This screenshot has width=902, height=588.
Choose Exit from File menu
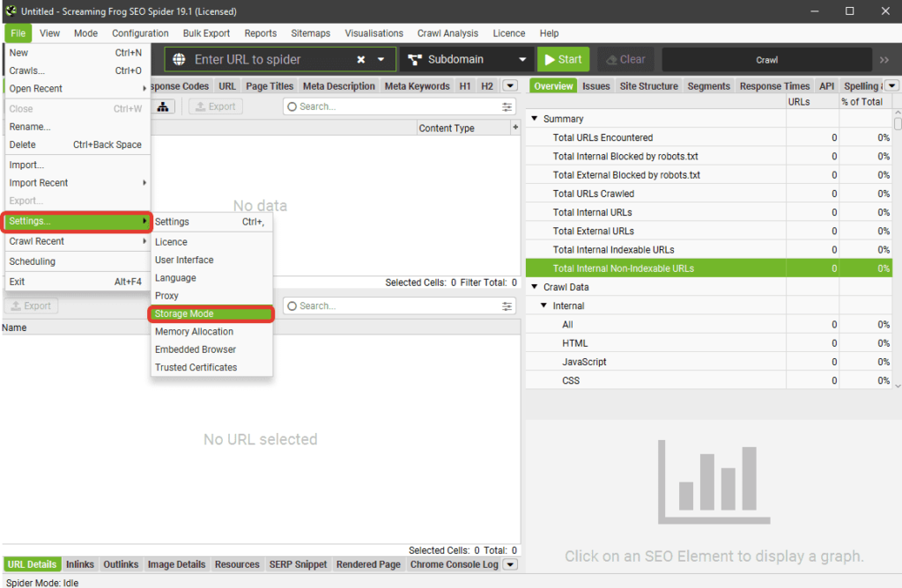[x=78, y=282]
